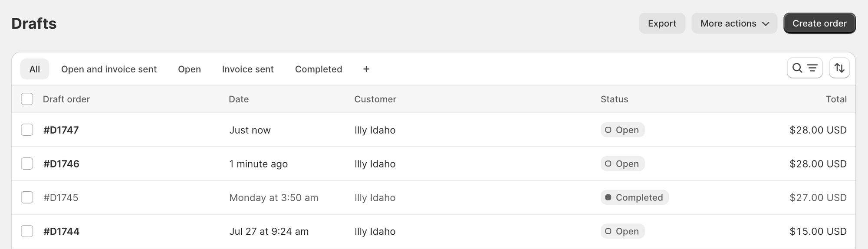Click the Completed status badge for #D1745
Screen dimensions: 868x249
coord(635,198)
